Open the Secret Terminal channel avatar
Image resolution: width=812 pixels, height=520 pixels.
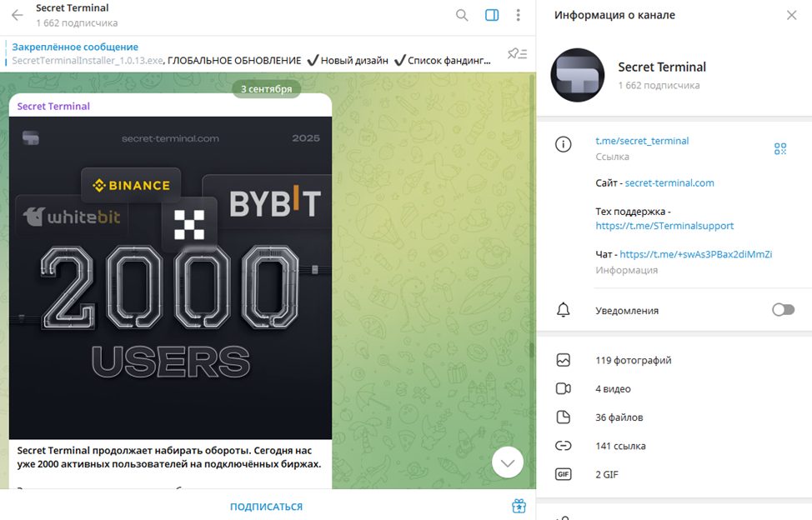[578, 75]
